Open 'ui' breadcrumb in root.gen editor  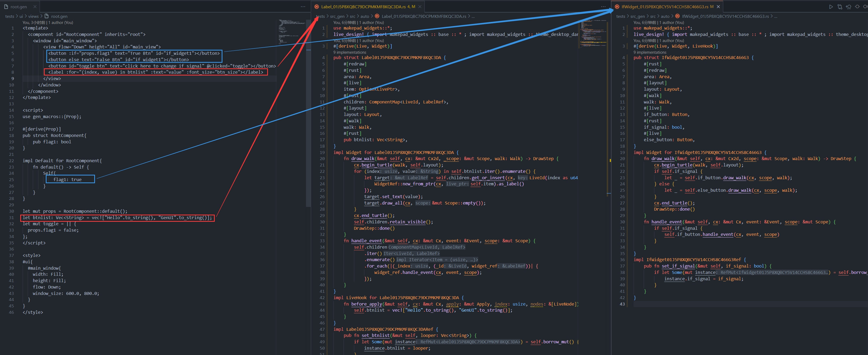pos(21,16)
